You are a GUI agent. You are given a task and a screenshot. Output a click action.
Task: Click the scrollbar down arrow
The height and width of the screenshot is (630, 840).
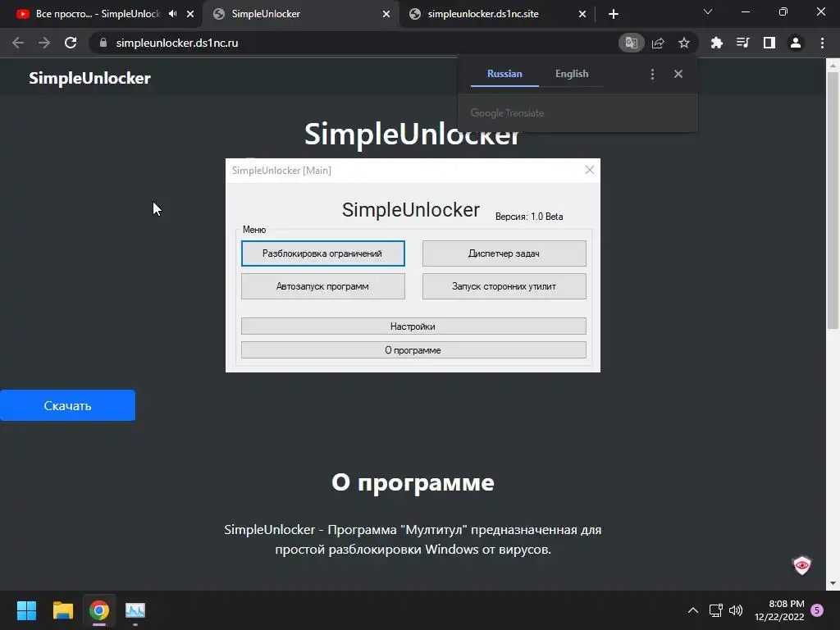(833, 583)
